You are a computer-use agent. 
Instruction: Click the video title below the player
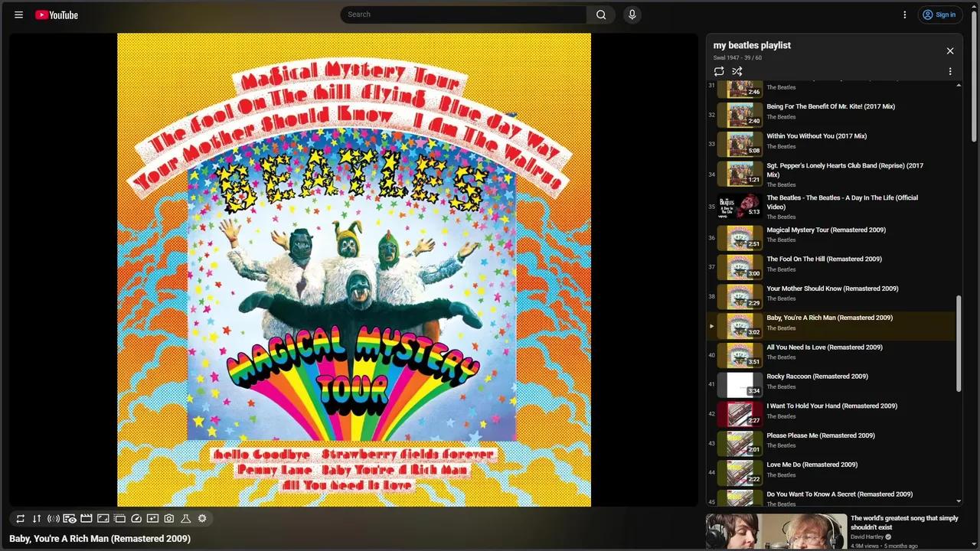[100, 539]
